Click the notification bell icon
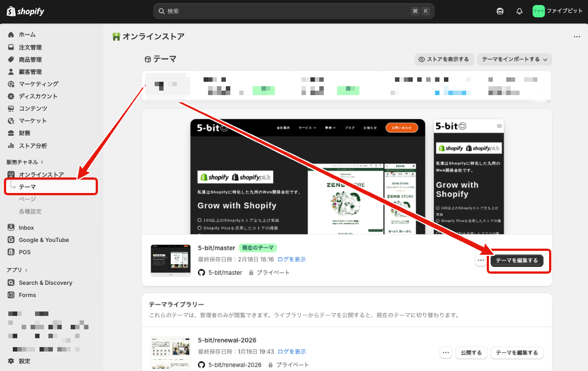Image resolution: width=588 pixels, height=371 pixels. click(x=519, y=11)
